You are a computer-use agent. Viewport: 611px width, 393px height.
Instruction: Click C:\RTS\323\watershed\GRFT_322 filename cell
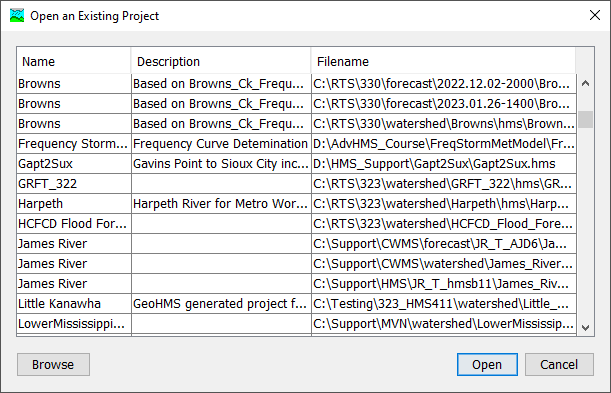[444, 183]
